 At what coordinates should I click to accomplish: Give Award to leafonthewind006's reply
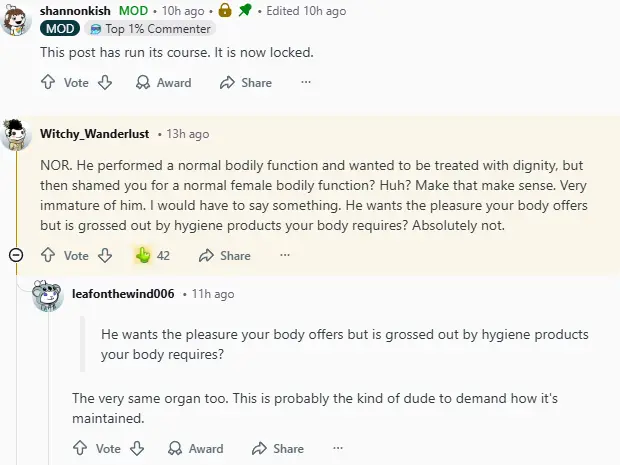coord(196,448)
